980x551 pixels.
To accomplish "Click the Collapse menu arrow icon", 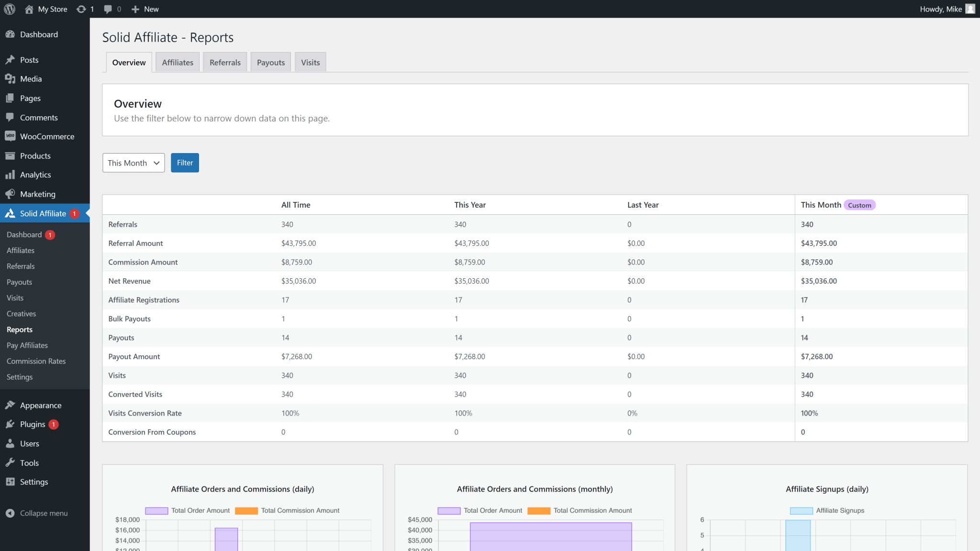I will 10,513.
